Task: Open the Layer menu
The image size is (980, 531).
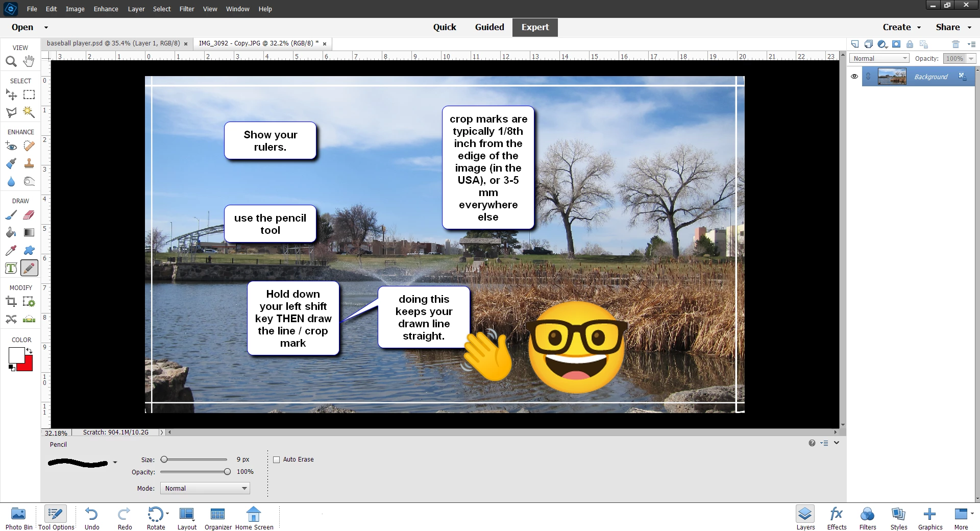Action: pos(136,9)
